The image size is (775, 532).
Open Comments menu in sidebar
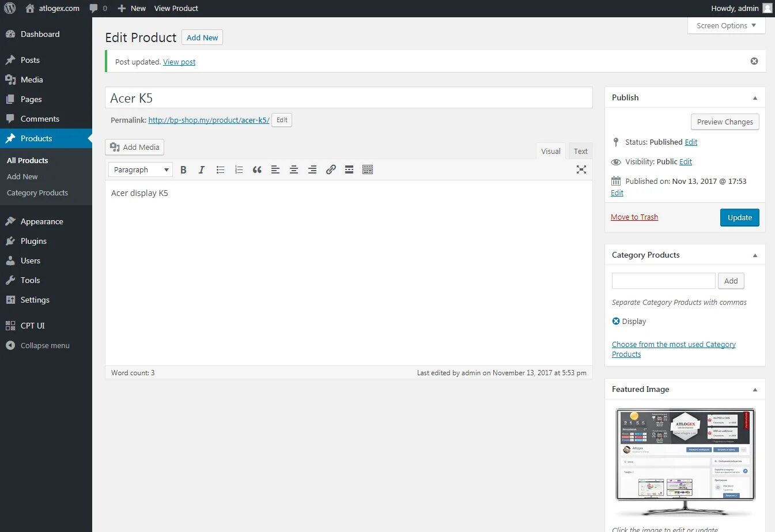tap(46, 119)
